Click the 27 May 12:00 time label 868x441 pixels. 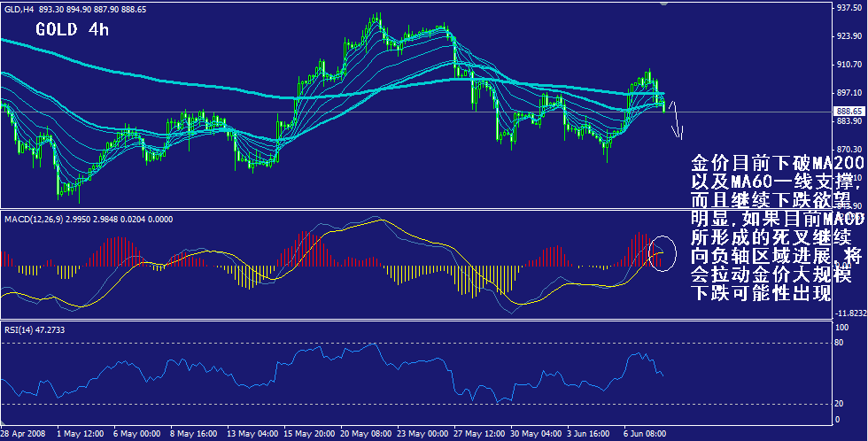(479, 433)
